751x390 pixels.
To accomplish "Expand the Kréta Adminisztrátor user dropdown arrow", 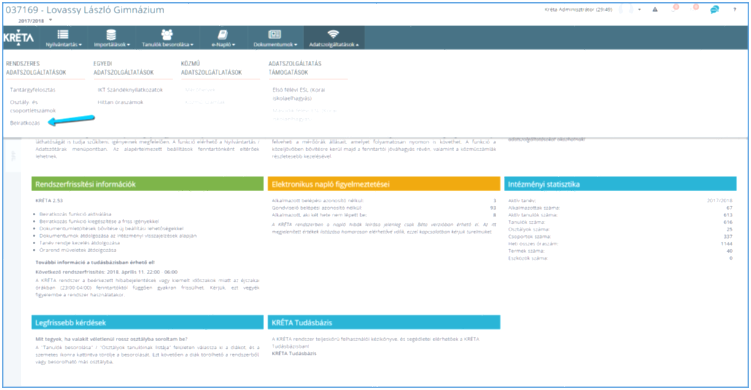I will coord(639,10).
